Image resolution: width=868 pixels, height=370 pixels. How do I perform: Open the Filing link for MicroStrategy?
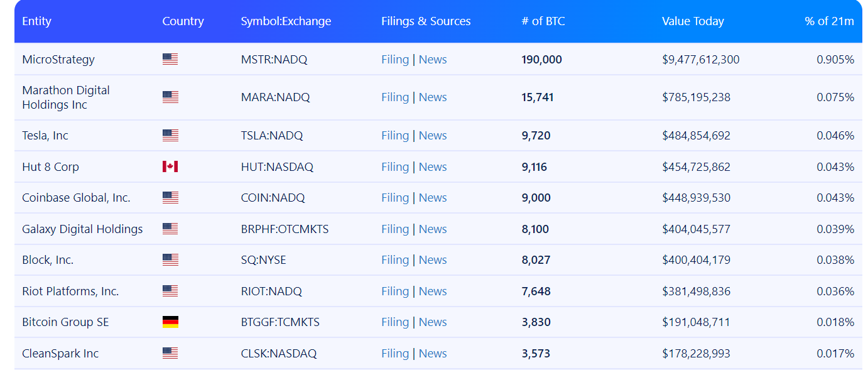point(394,60)
